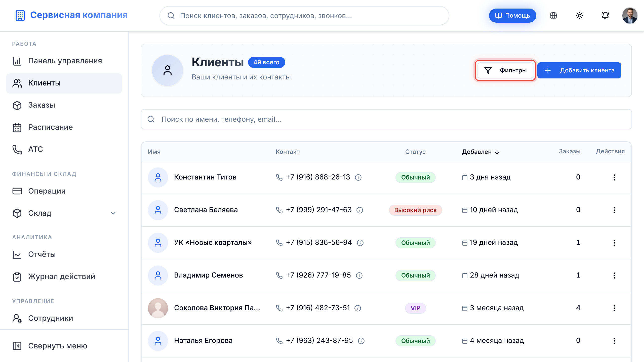Click phone icon for Константин Титов
This screenshot has width=644, height=362.
tap(279, 177)
